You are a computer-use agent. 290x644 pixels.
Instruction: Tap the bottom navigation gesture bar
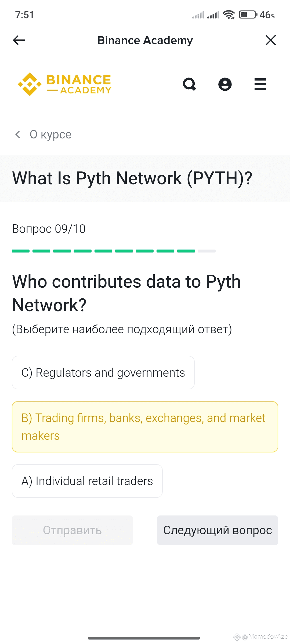pos(144,638)
